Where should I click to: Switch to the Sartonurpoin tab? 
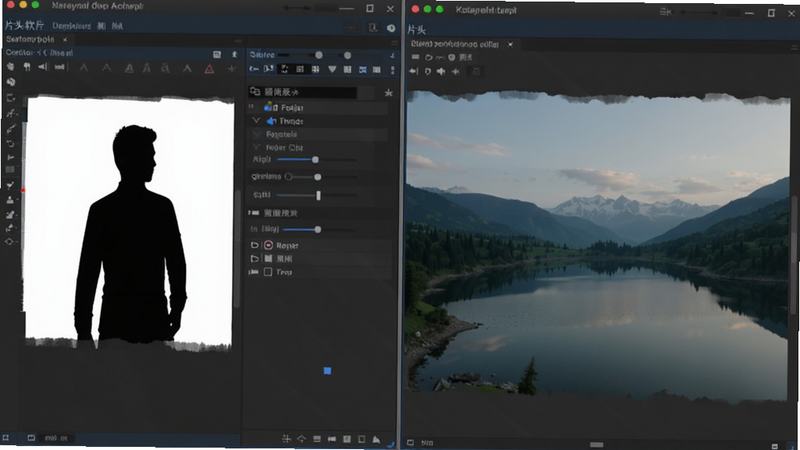30,39
